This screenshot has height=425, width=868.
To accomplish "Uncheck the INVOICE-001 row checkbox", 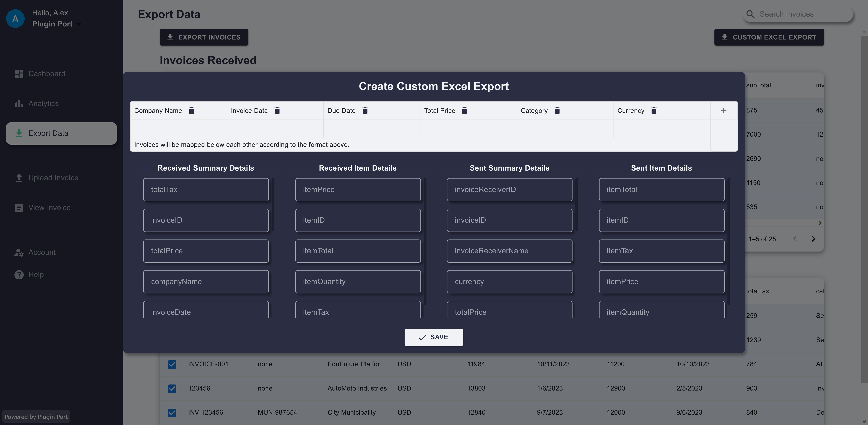I will [172, 364].
